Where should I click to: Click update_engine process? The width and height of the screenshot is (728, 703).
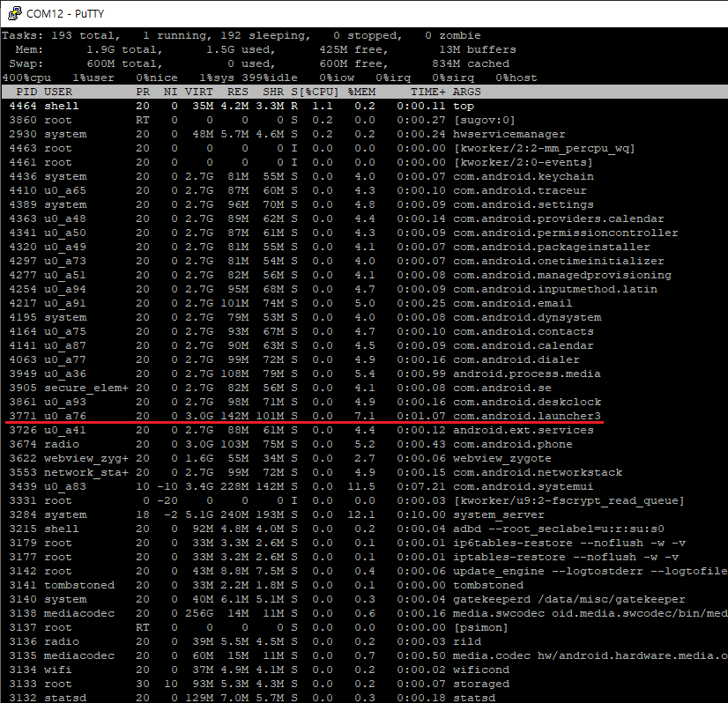[591, 570]
